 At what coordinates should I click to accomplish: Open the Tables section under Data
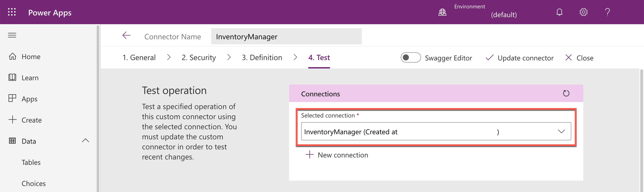click(x=31, y=162)
